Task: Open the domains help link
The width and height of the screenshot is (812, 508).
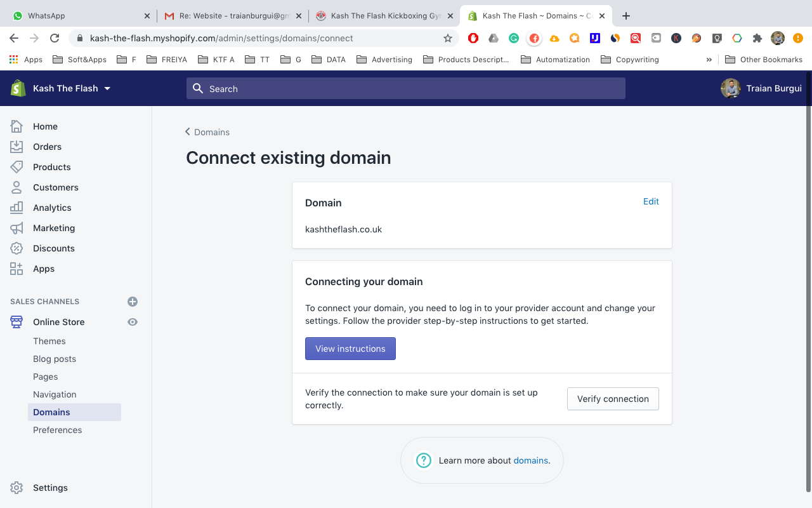Action: [530, 460]
